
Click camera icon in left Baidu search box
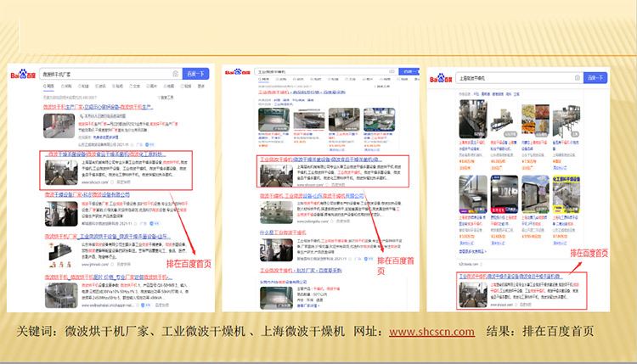(x=175, y=73)
